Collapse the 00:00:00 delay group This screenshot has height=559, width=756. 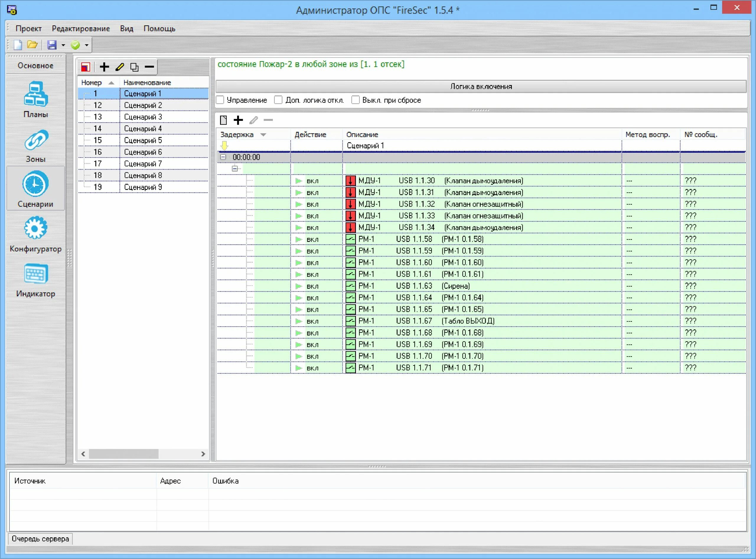[x=223, y=157]
